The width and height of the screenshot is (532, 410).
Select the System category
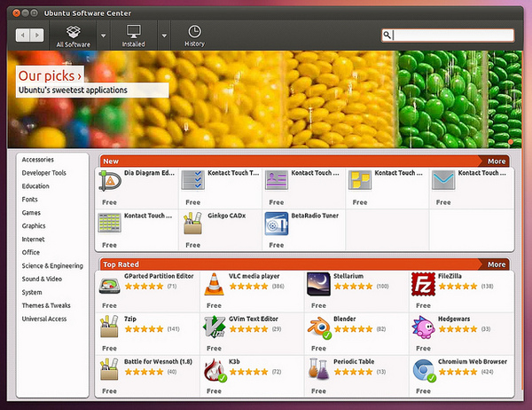pyautogui.click(x=32, y=292)
